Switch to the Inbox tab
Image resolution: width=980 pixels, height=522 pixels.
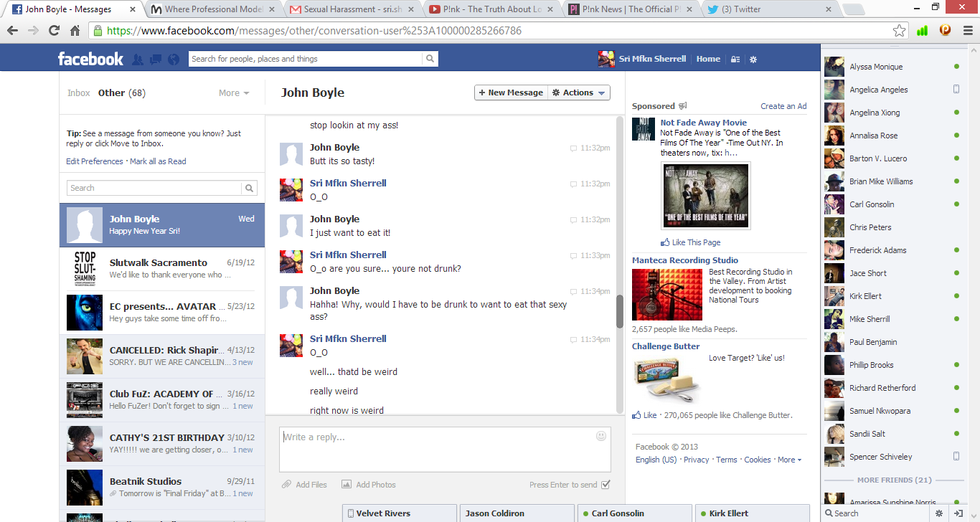coord(79,93)
